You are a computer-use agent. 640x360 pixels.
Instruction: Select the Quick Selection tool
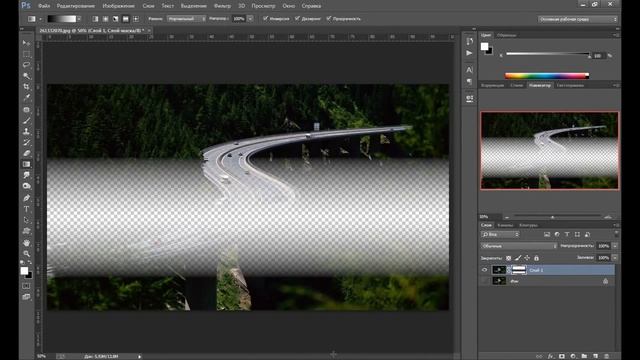(x=27, y=76)
